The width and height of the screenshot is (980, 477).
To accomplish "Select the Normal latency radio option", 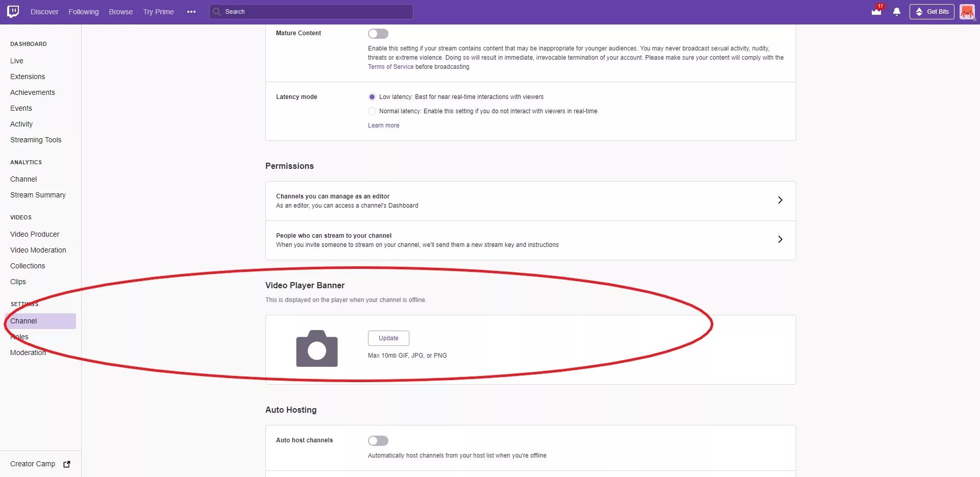I will coord(372,111).
